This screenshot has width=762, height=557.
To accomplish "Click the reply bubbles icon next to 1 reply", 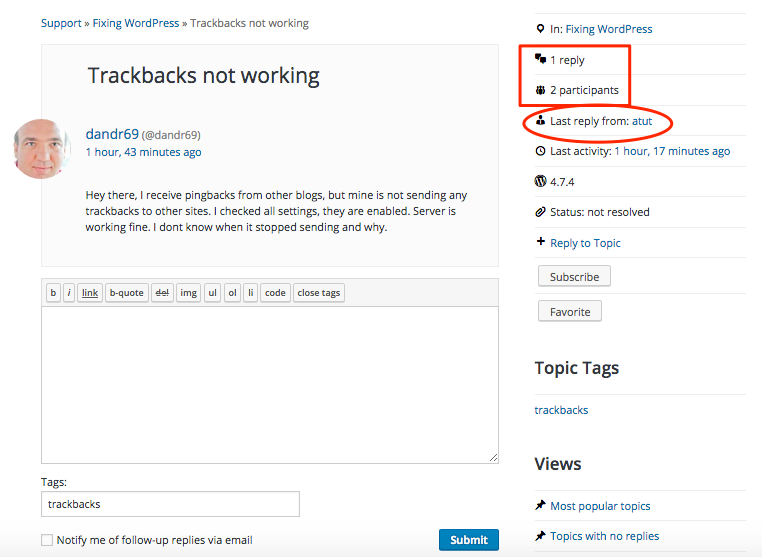I will coord(540,59).
